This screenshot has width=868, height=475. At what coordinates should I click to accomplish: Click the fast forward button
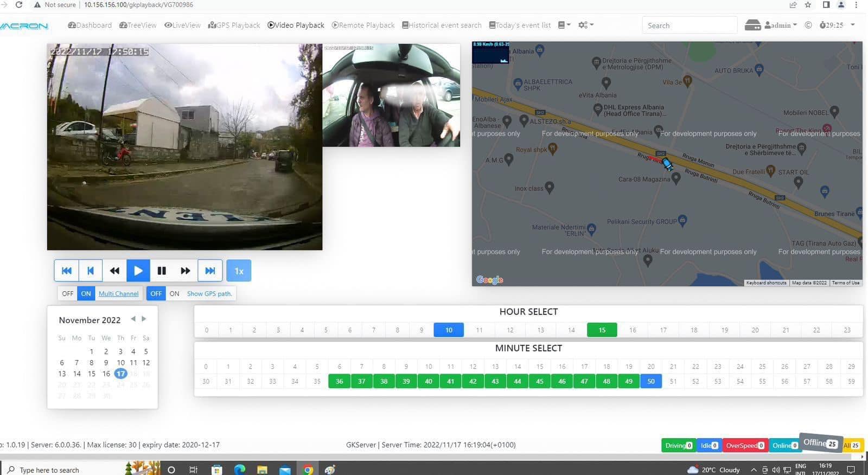point(186,271)
